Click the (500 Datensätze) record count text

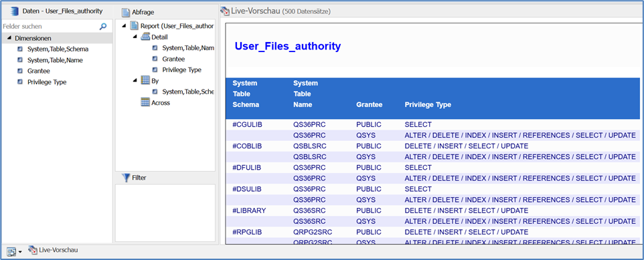[307, 11]
